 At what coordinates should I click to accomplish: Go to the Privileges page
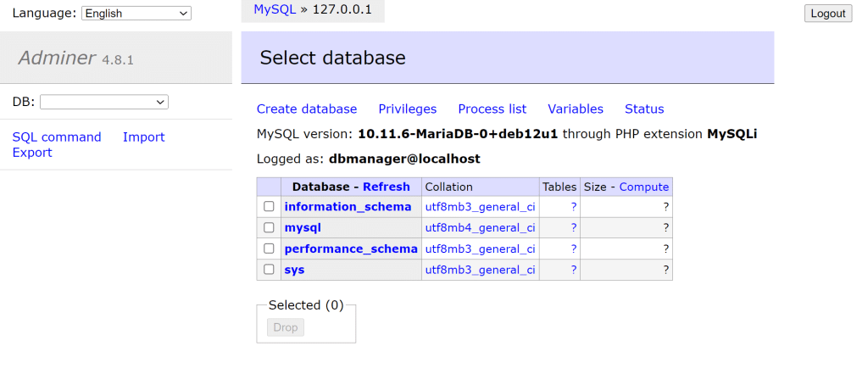pyautogui.click(x=408, y=109)
